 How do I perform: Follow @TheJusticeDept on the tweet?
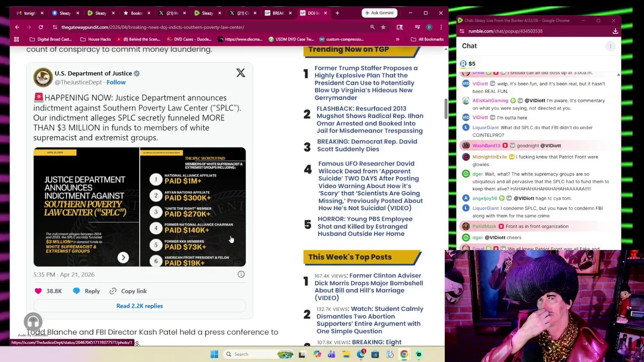[x=116, y=82]
